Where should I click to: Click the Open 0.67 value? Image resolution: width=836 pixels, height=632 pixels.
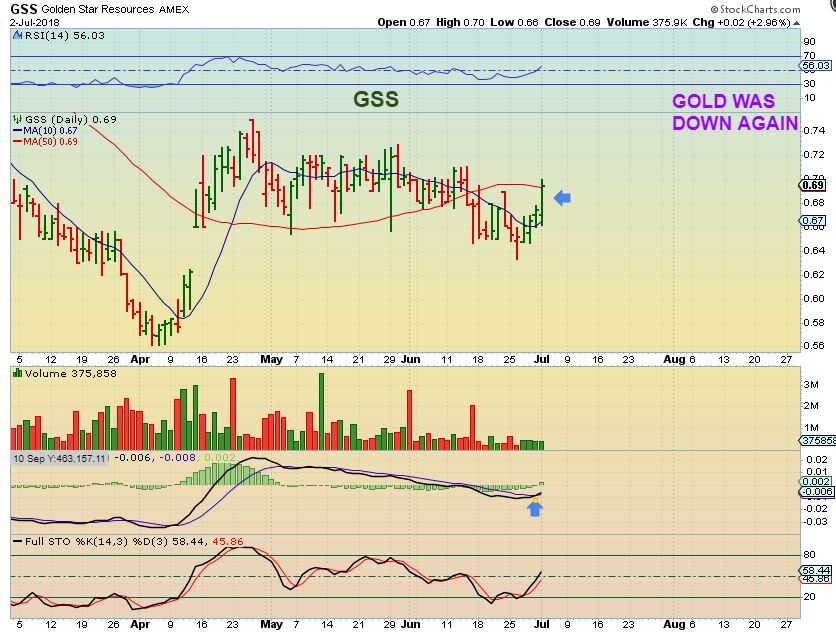point(404,22)
